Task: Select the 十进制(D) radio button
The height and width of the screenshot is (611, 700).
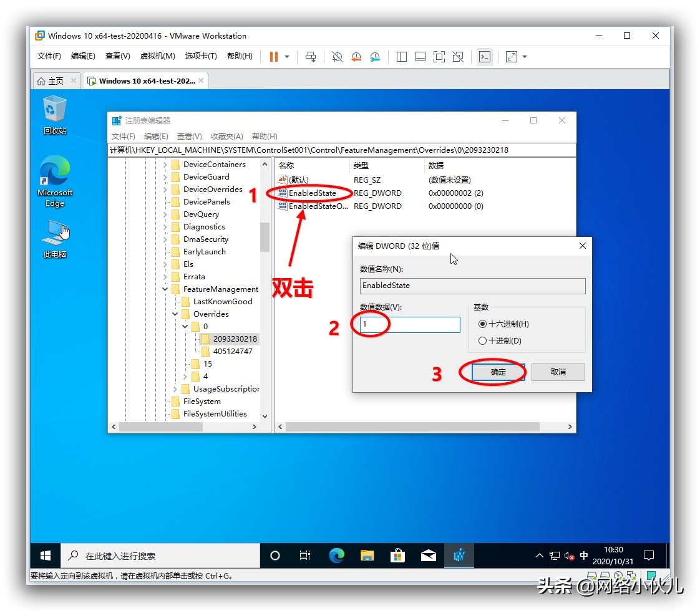Action: [481, 341]
